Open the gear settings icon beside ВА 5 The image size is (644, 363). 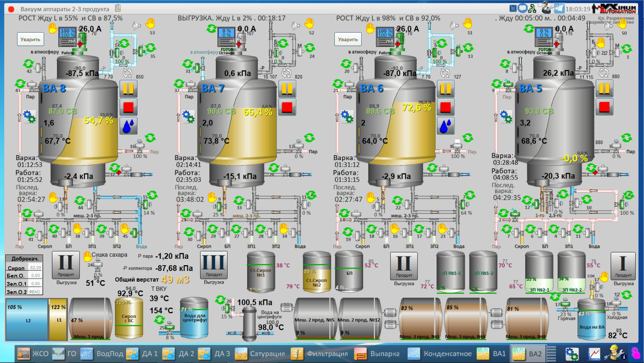505,117
